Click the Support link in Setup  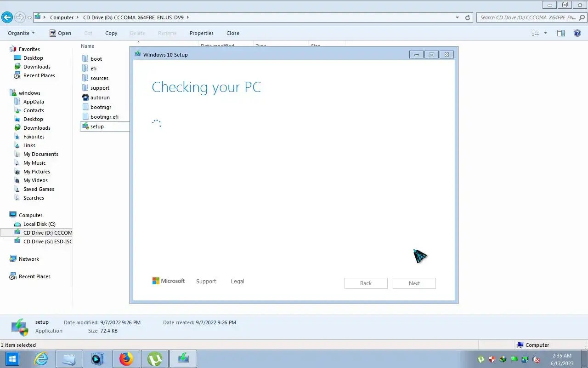click(x=206, y=281)
